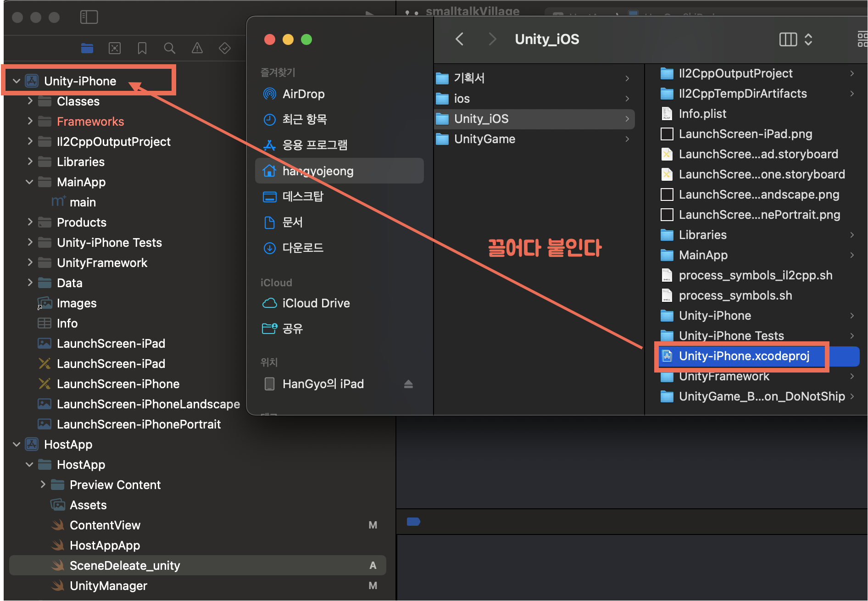The image size is (868, 601).
Task: Select Il2CppTempDirArtifacts folder in Finder
Action: (x=758, y=94)
